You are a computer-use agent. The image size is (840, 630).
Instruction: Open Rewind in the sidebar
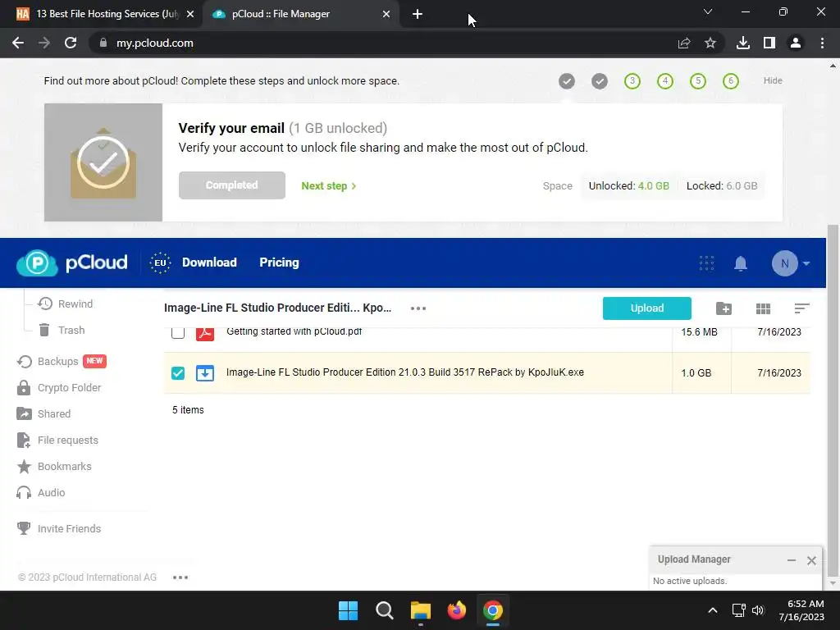(x=66, y=304)
